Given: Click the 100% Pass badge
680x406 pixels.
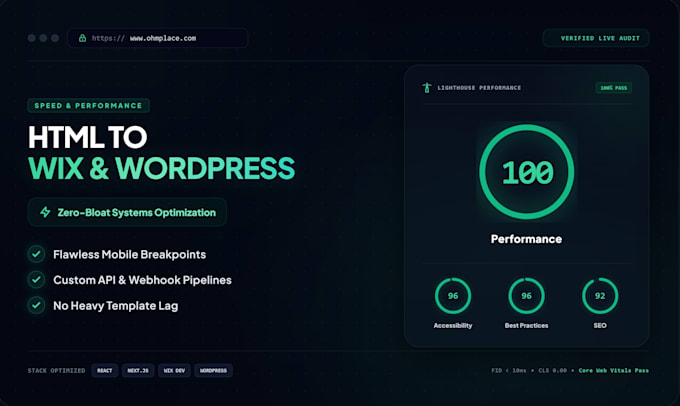Looking at the screenshot, I should 614,88.
